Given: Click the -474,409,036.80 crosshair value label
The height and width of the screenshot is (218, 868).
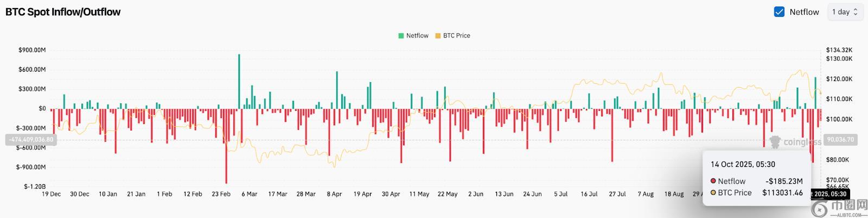Looking at the screenshot, I should (30, 140).
